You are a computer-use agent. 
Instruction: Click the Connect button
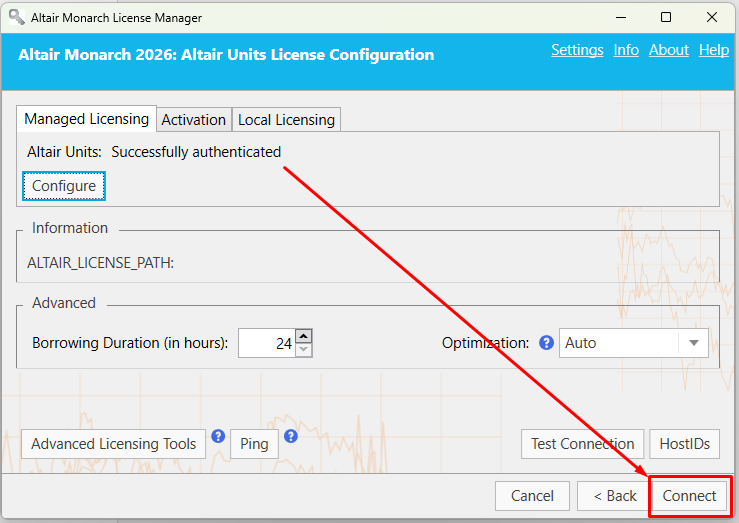coord(689,496)
